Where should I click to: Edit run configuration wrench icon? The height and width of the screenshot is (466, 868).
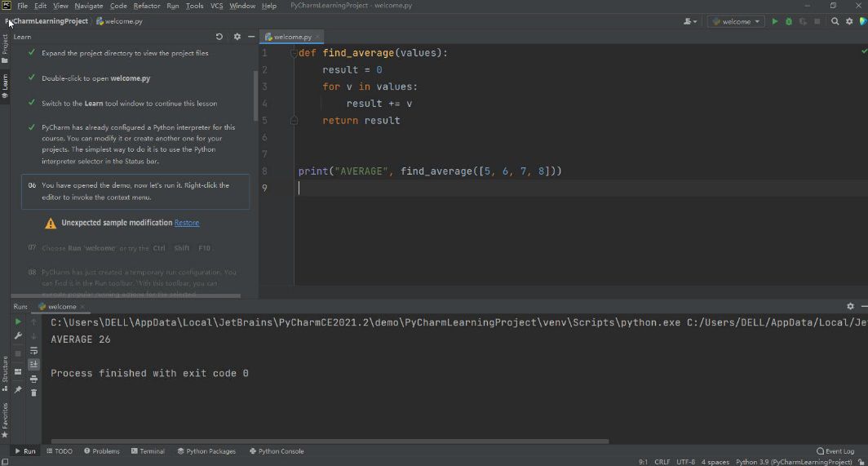tap(18, 335)
